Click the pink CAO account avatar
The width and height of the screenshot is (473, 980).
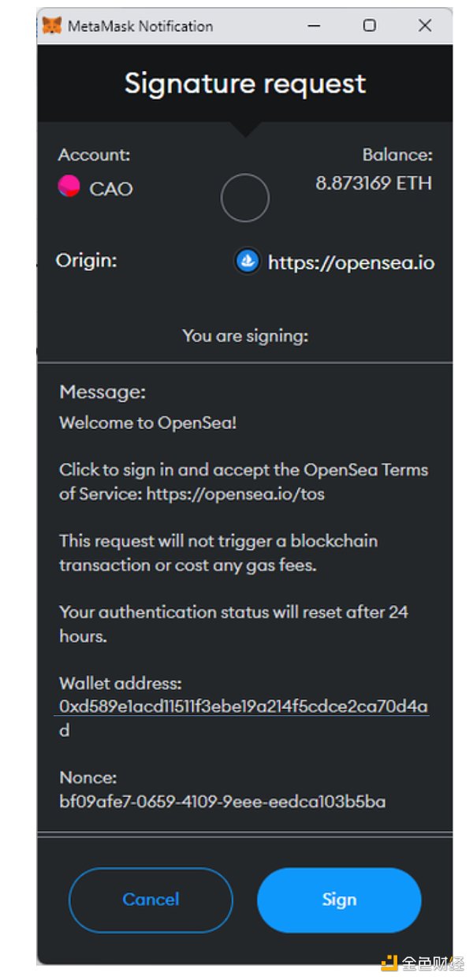[x=69, y=187]
